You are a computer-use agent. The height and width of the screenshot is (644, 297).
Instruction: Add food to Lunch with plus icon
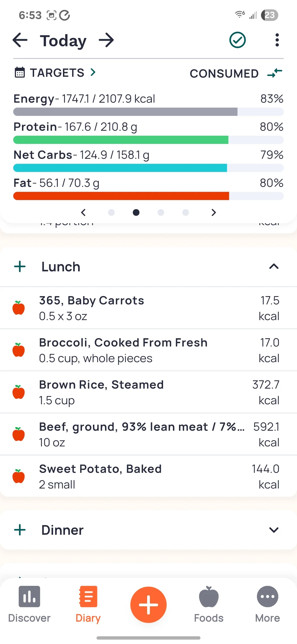[x=20, y=267]
